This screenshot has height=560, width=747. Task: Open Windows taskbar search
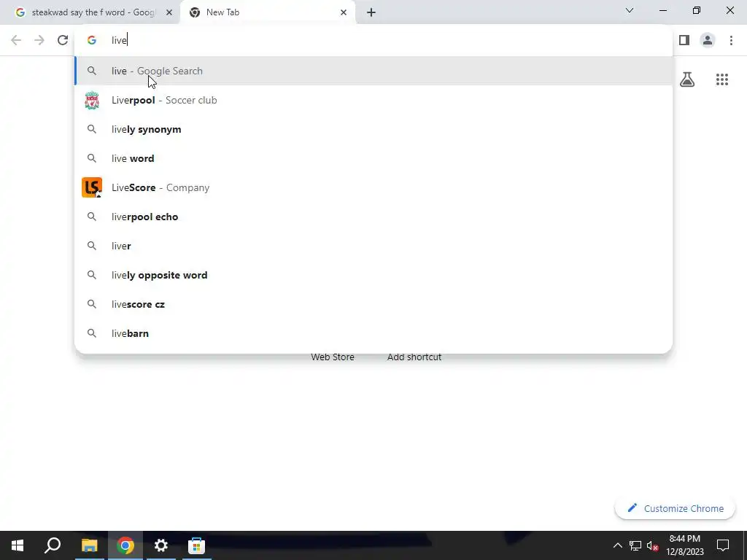point(53,545)
